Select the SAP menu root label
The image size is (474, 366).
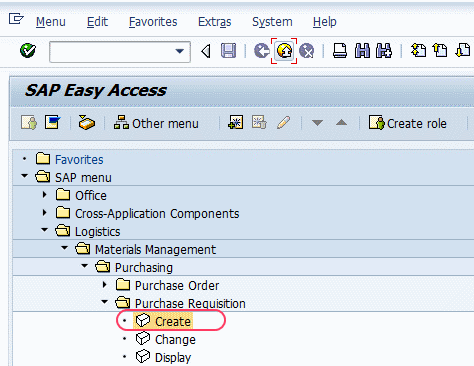(83, 178)
